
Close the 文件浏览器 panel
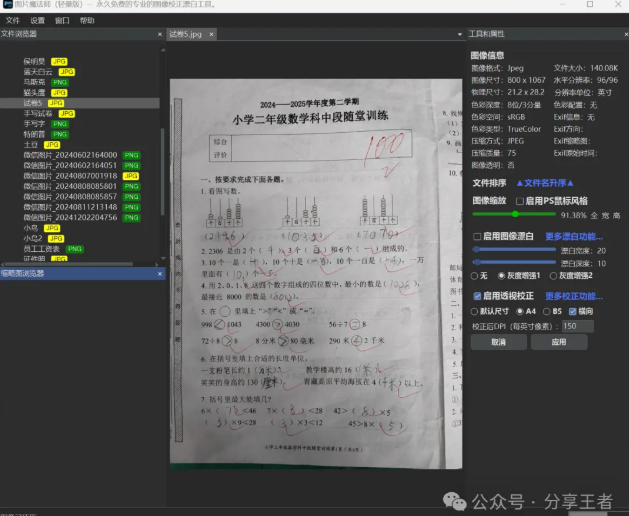click(158, 34)
